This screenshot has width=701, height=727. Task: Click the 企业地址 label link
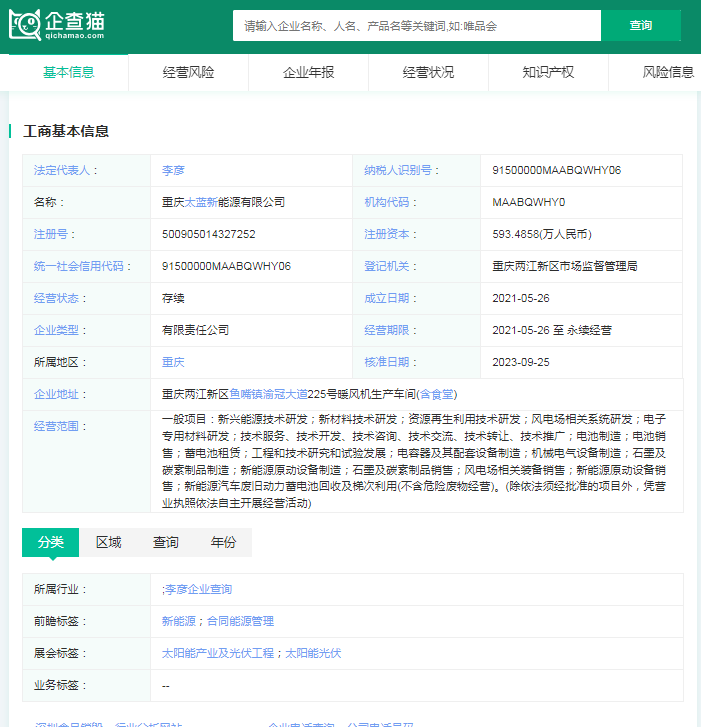[x=56, y=395]
